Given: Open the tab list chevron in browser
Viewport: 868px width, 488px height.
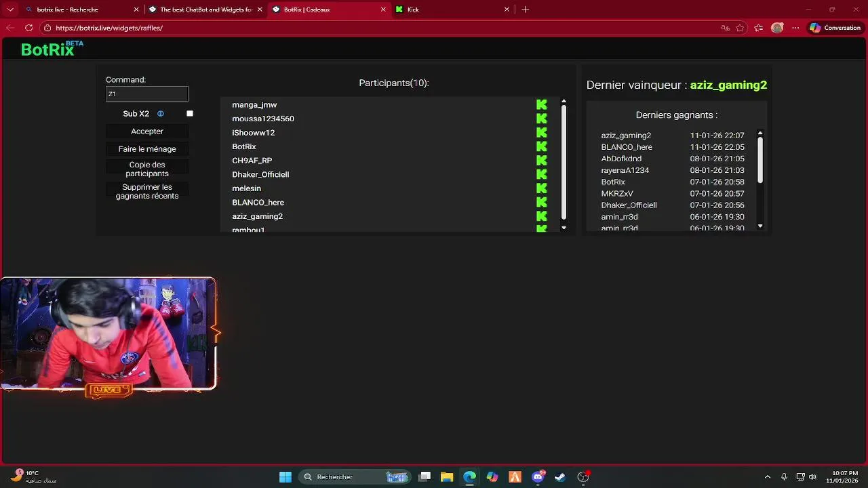Looking at the screenshot, I should tap(9, 9).
